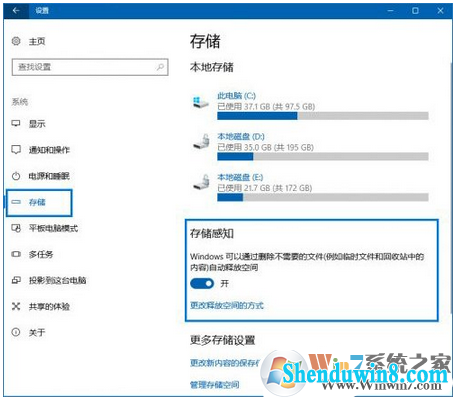458x399 pixels.
Task: Click the back arrow in the title bar
Action: pos(16,11)
